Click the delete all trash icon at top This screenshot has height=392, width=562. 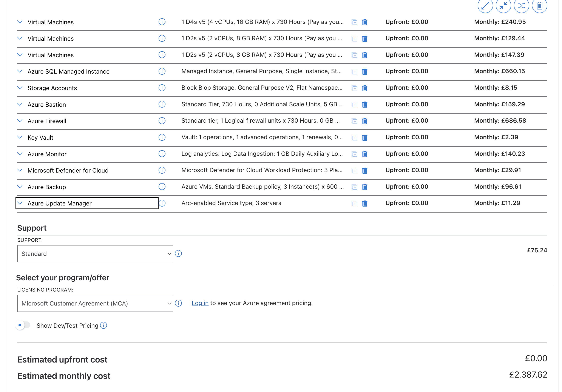[539, 5]
